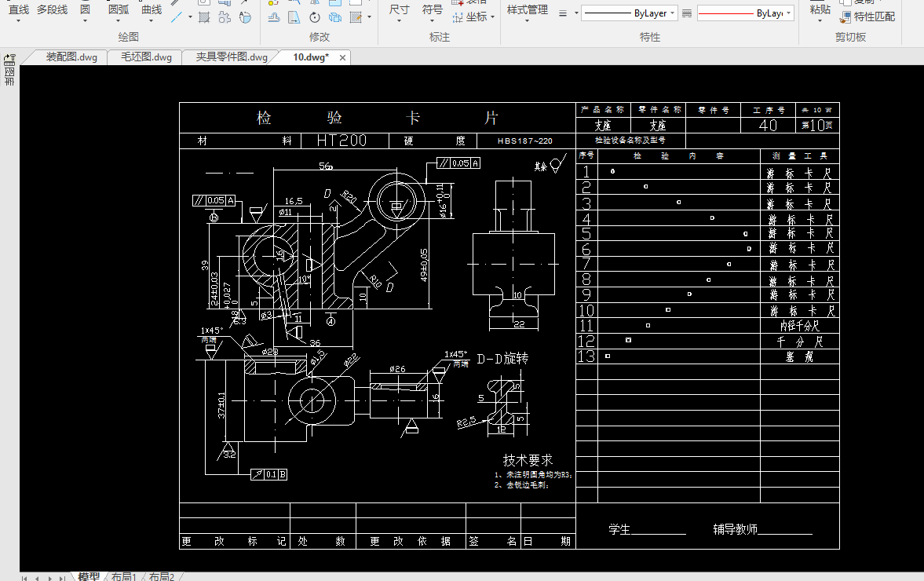Click the 检验卡片 title text in the drawing

[x=377, y=118]
